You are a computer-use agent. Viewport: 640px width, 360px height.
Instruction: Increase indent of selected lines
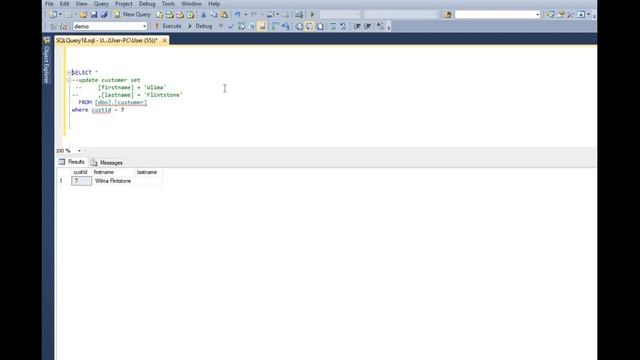click(x=367, y=26)
